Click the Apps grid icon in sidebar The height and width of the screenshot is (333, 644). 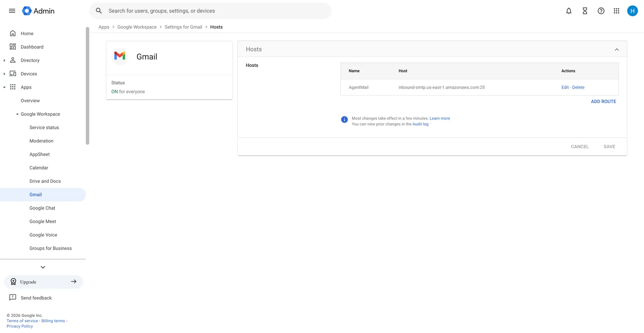coord(13,87)
